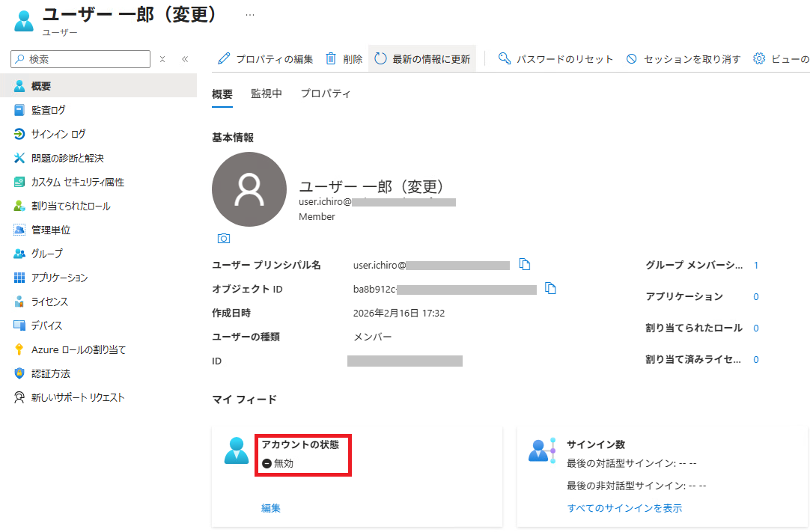Image resolution: width=810 pixels, height=532 pixels.
Task: Clear the search box with X icon
Action: click(x=162, y=59)
